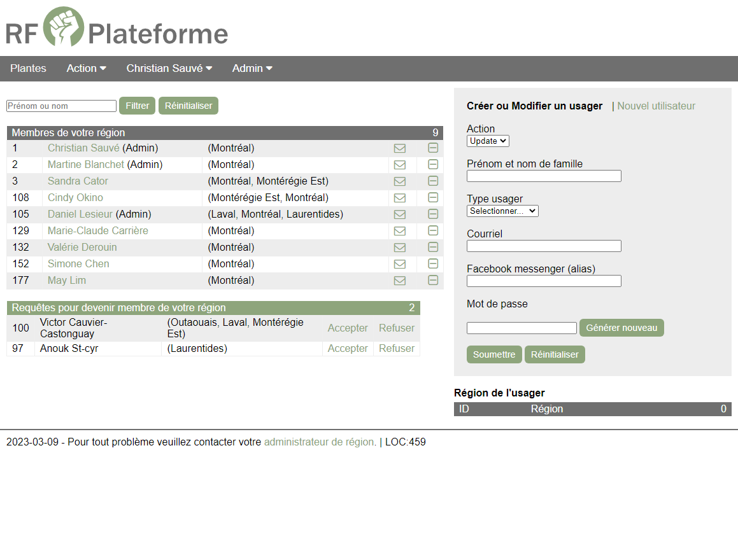Click the RF Plateforme fist logo
Viewport: 738px width, 560px height.
pos(64,27)
